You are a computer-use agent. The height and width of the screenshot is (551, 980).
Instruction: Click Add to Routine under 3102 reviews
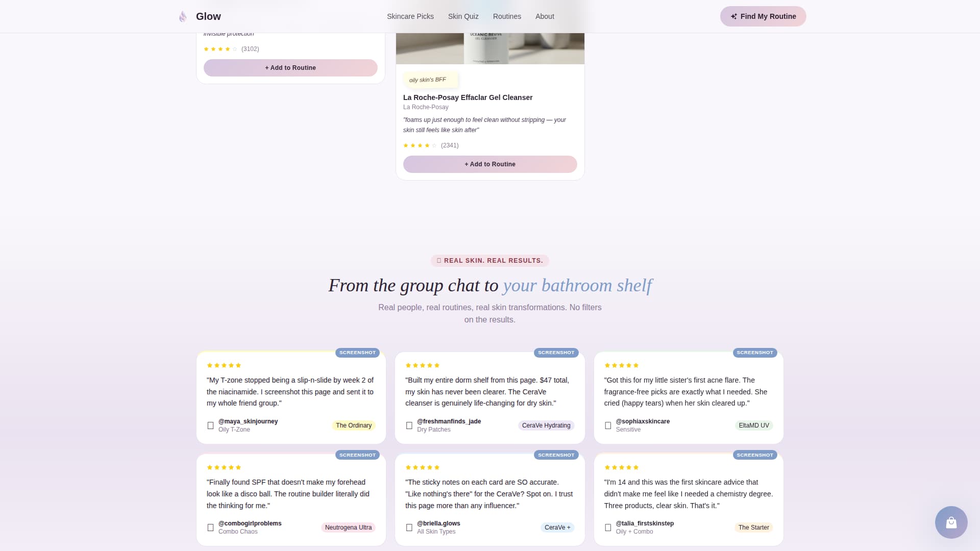click(290, 68)
